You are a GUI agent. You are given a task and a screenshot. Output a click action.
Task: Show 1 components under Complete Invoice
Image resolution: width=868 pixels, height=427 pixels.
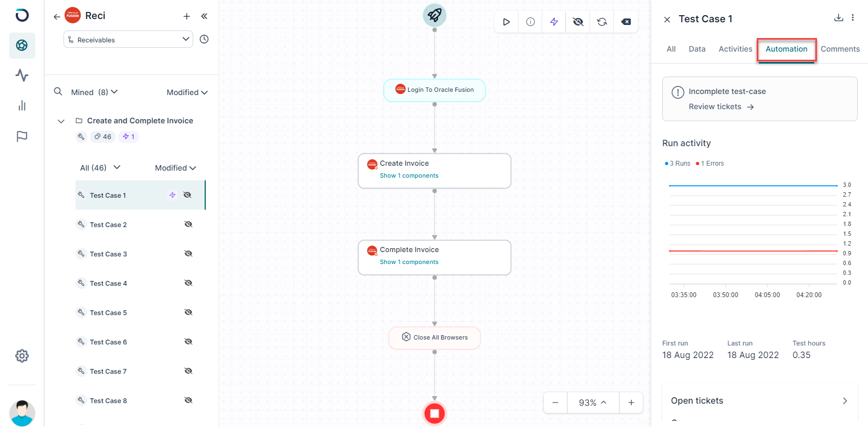(x=409, y=262)
